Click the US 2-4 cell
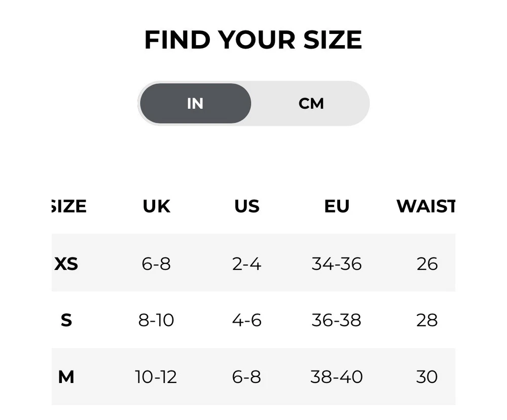Viewport: 507px width, 420px height. 246,263
